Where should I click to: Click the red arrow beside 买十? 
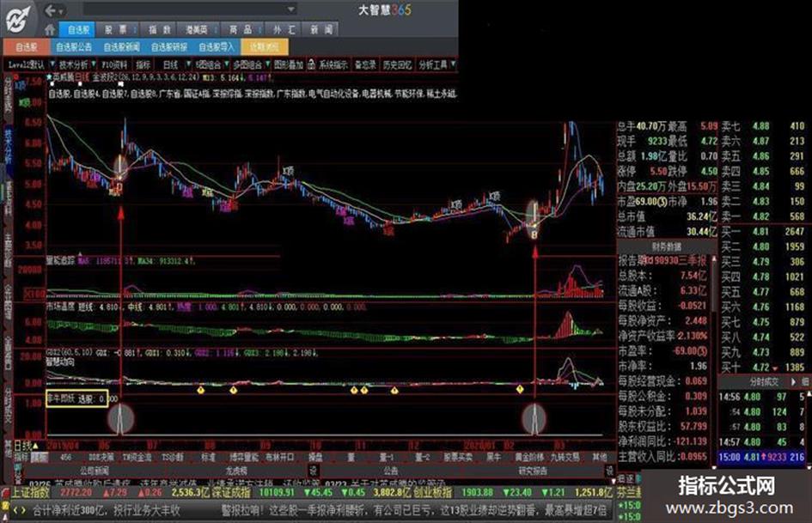pos(775,368)
